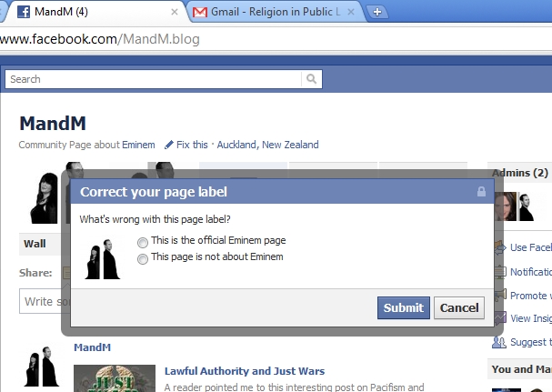
Task: Click the Gmail envelope icon on tab
Action: pos(200,13)
